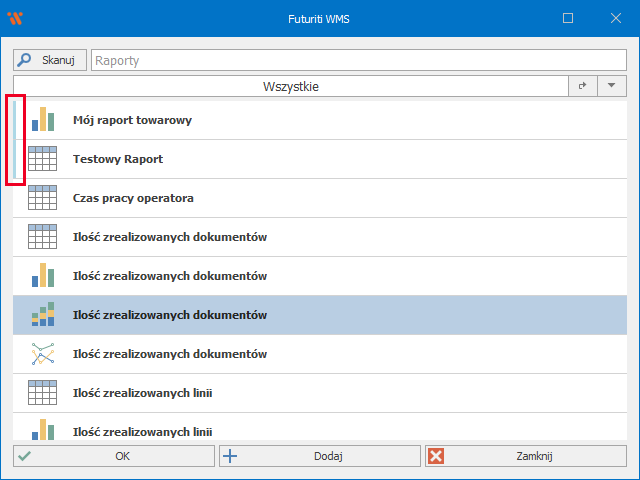Click the bar chart icon for Ilość zrealizowanych linii
This screenshot has width=640, height=480.
click(42, 430)
